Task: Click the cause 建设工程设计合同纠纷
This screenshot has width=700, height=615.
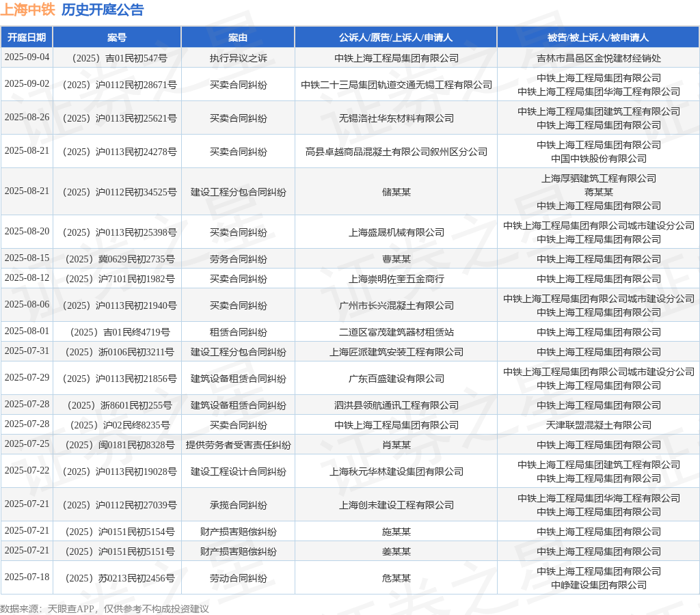Action: point(239,471)
